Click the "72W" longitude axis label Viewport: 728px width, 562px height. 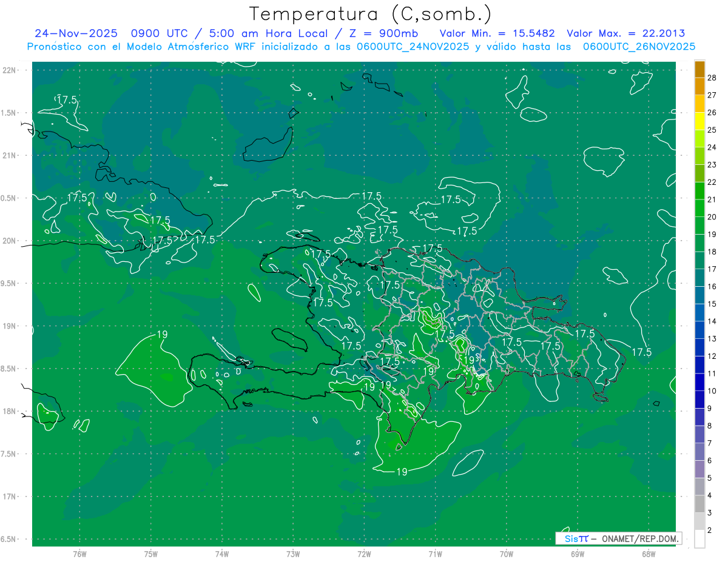point(364,555)
